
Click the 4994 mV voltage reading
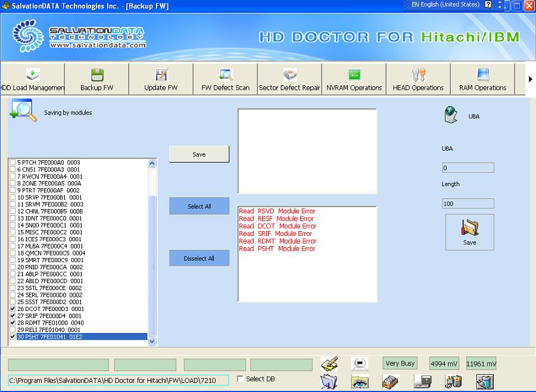coord(444,364)
